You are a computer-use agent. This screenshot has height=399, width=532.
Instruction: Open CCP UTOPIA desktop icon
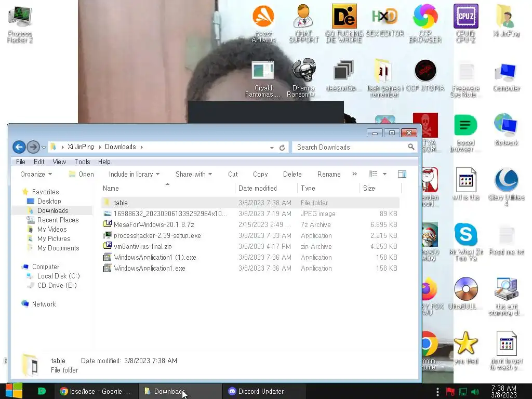pyautogui.click(x=425, y=75)
